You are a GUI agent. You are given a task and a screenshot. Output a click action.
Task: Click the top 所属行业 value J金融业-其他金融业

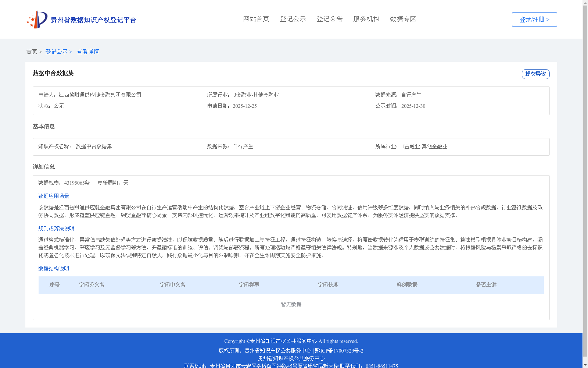[256, 95]
